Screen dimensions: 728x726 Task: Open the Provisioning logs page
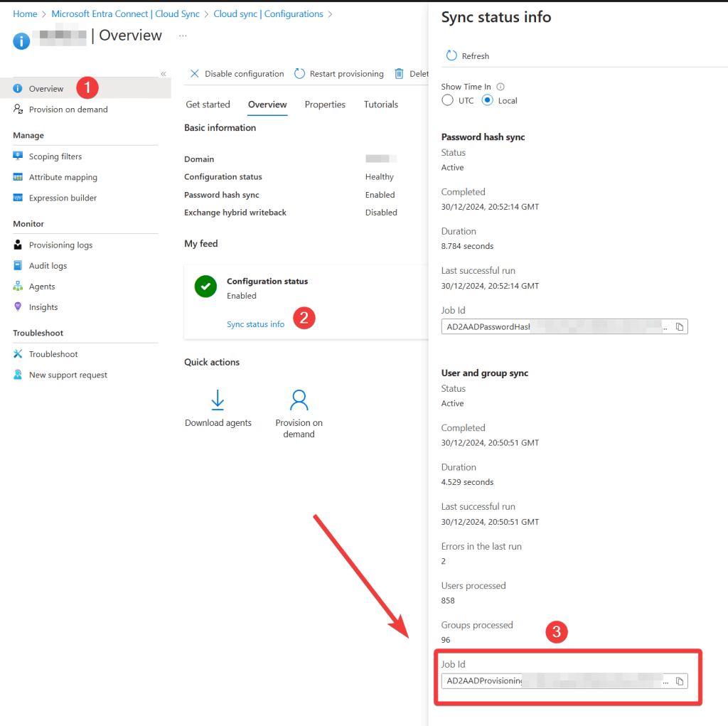coord(60,245)
